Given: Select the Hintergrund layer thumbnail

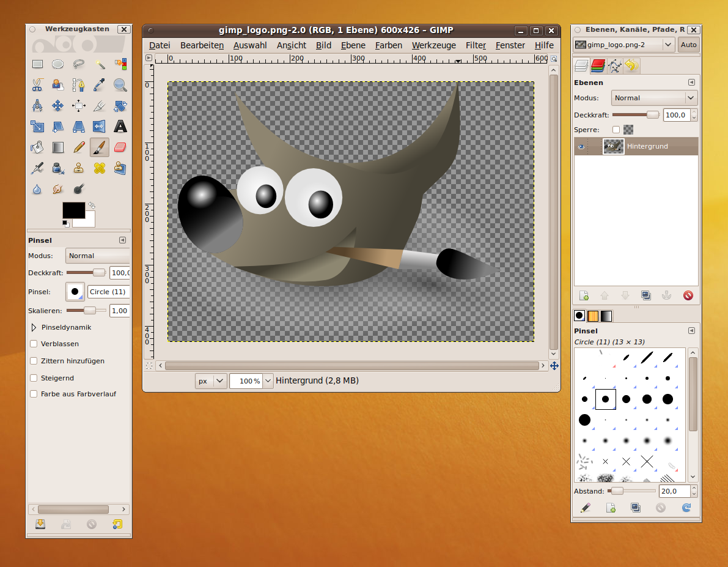Looking at the screenshot, I should (613, 146).
